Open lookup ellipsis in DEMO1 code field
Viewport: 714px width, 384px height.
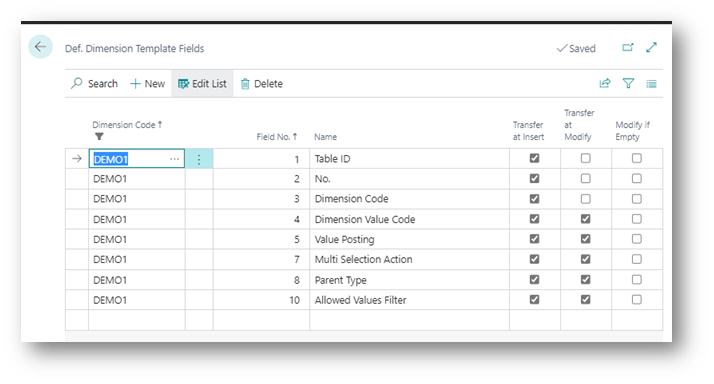click(174, 159)
